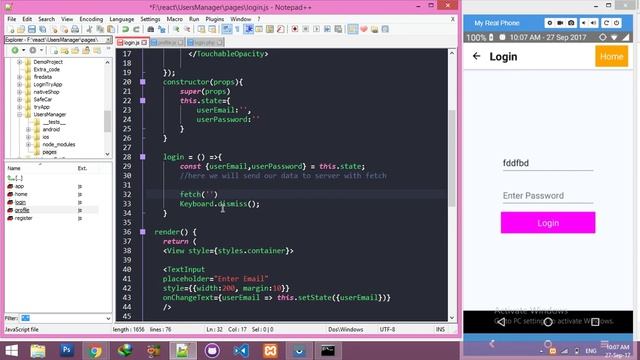The image size is (640, 360).
Task: Click the volume up icon in phone mirror
Action: coord(593,23)
